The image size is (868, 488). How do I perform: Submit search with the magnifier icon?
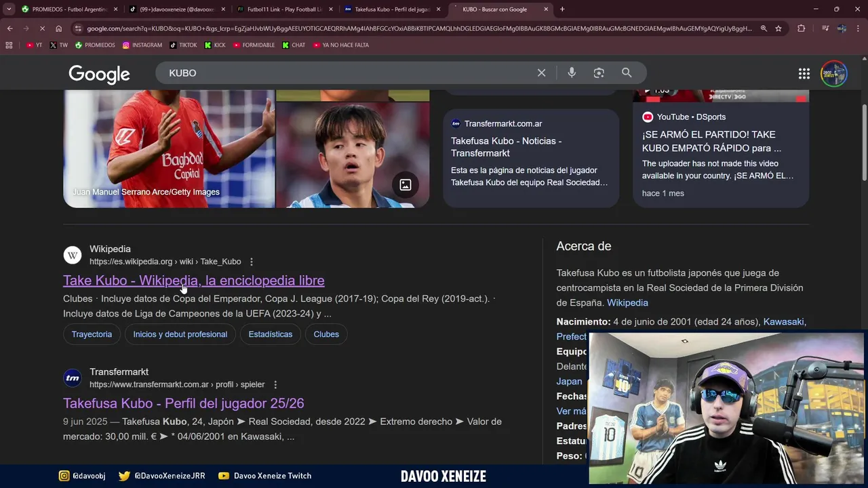coord(627,73)
